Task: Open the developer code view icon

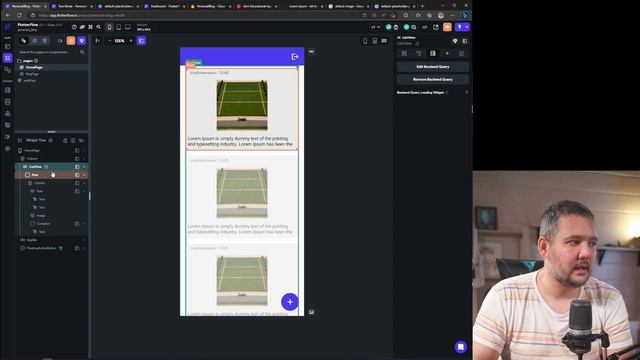Action: tap(425, 27)
